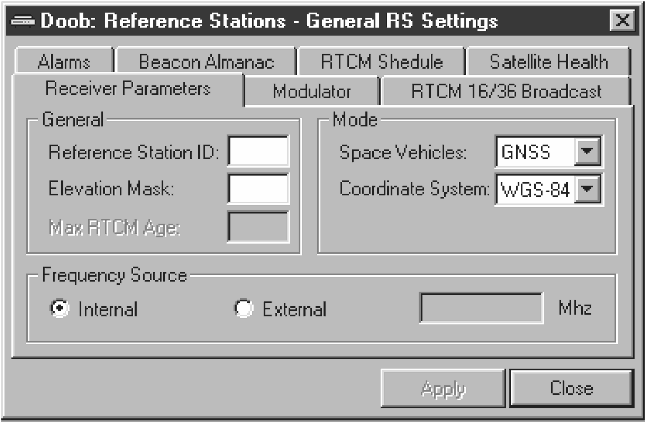
Task: Click the external frequency Mhz field
Action: coord(481,308)
